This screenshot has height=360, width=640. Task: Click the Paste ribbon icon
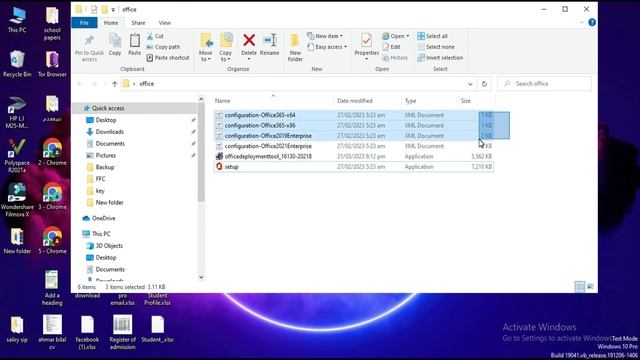tap(134, 44)
